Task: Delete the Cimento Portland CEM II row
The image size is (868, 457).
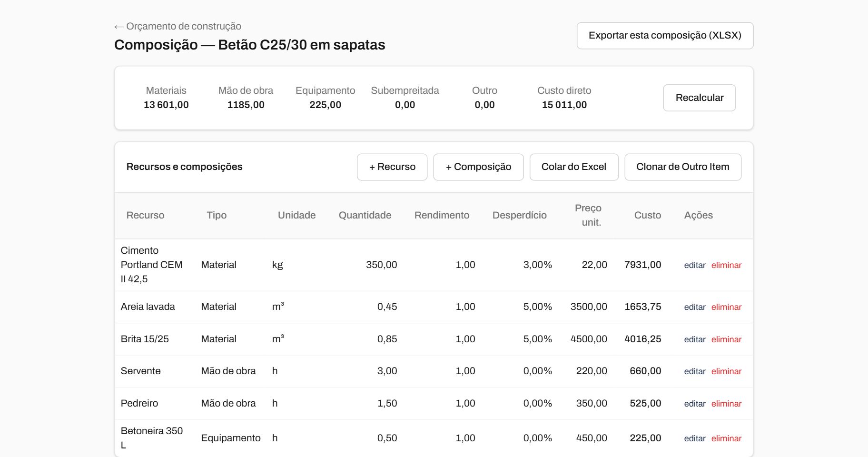Action: tap(726, 265)
